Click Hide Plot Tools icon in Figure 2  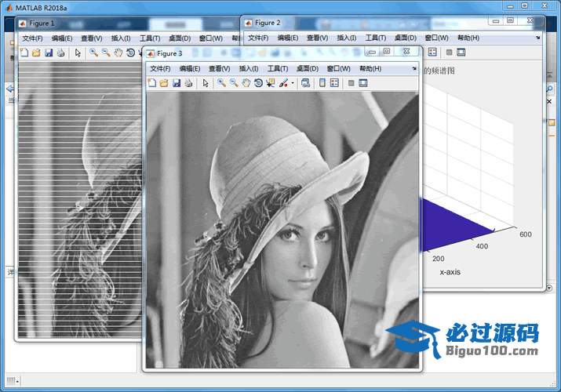click(x=450, y=53)
